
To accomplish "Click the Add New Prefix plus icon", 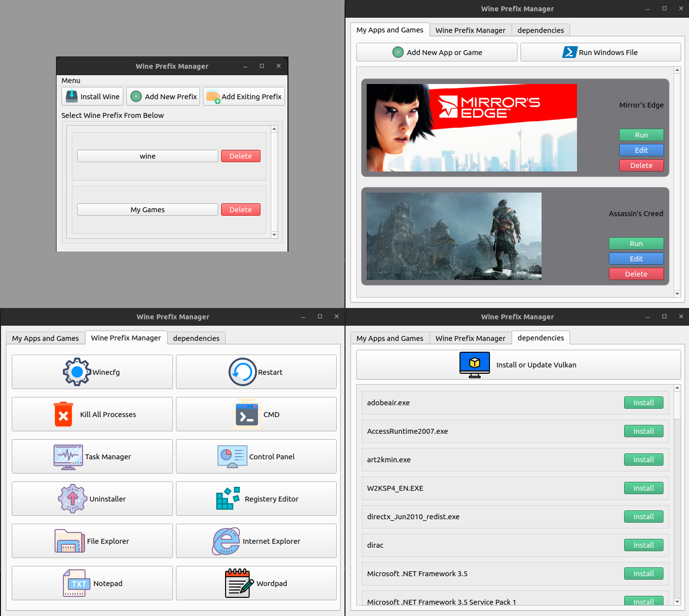I will (x=136, y=97).
